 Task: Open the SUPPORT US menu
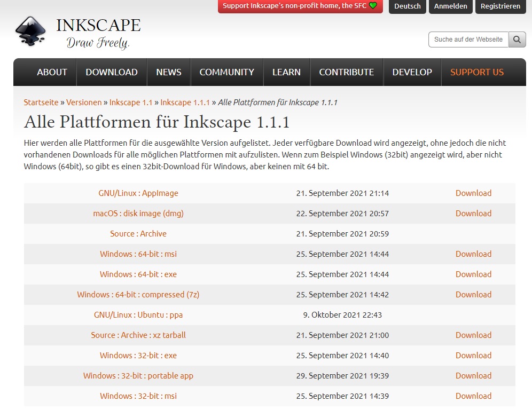[x=476, y=72]
